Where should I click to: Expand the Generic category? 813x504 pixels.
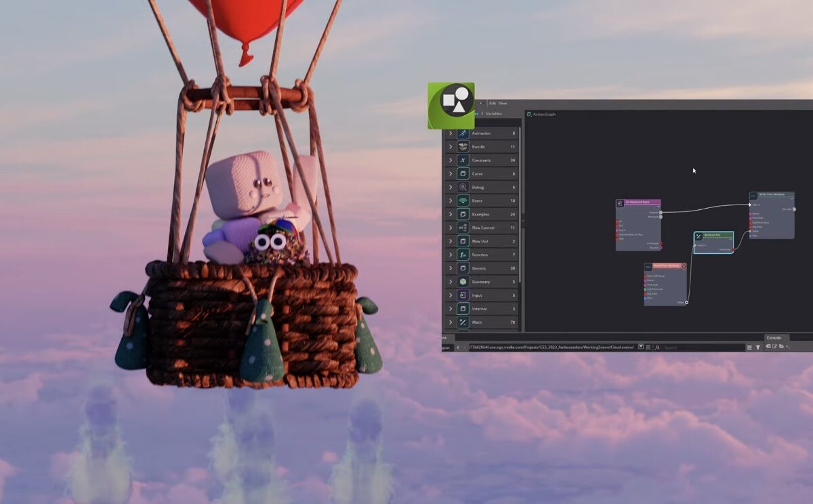coord(451,268)
